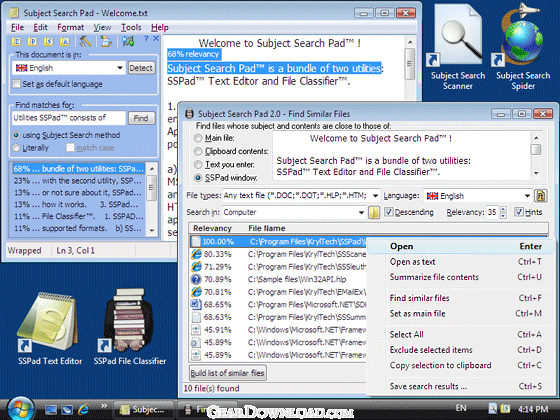Open the Language dropdown in Find Similar Files
Screen dimensions: 560x420
[x=527, y=196]
